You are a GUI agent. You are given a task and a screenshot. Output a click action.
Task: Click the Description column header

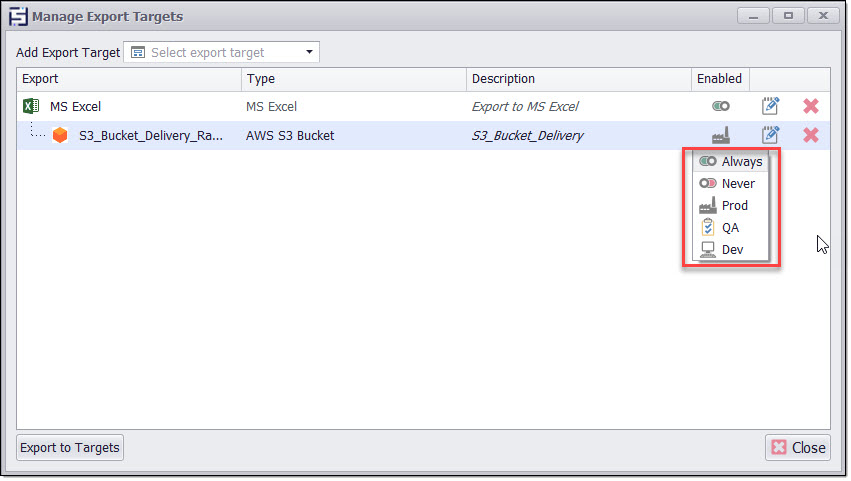coord(578,79)
